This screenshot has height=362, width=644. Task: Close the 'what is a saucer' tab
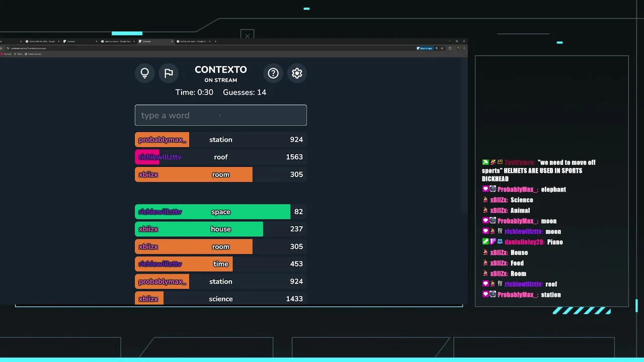(134, 41)
